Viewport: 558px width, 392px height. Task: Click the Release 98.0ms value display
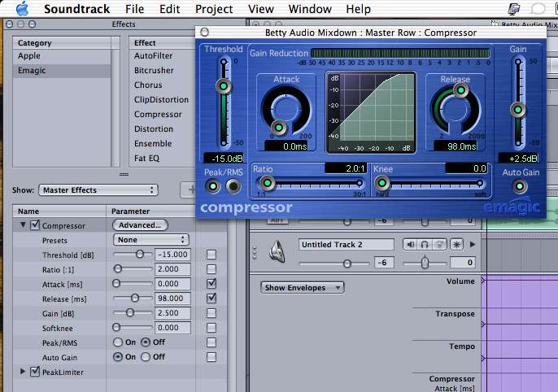tap(456, 146)
